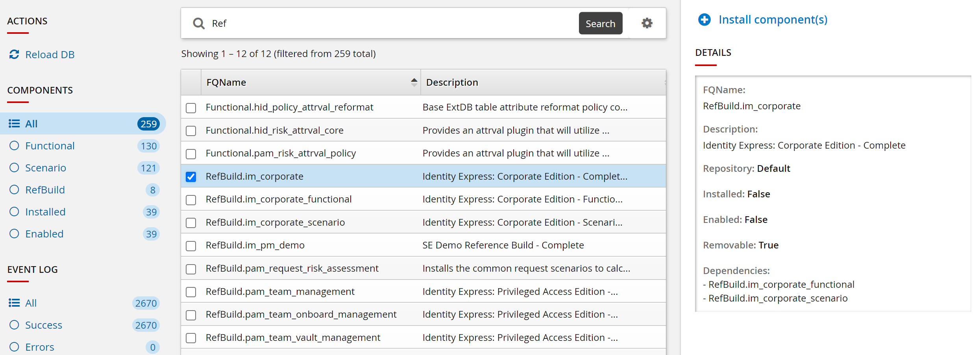
Task: Click list icon beside Components All
Action: pos(14,124)
